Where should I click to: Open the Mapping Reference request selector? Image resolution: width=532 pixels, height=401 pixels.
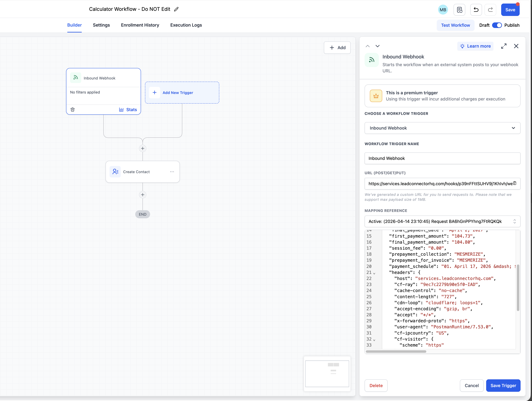click(x=442, y=222)
